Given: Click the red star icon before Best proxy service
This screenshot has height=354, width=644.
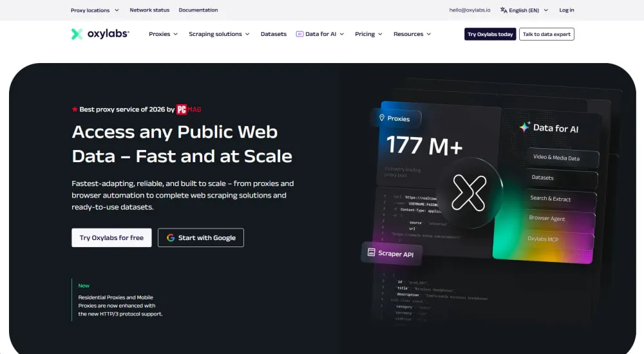Looking at the screenshot, I should point(74,109).
